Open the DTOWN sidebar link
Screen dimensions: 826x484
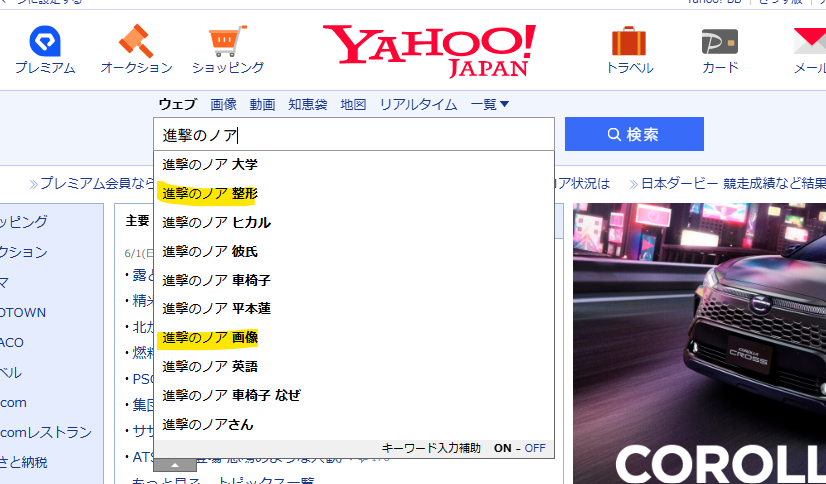tap(23, 312)
